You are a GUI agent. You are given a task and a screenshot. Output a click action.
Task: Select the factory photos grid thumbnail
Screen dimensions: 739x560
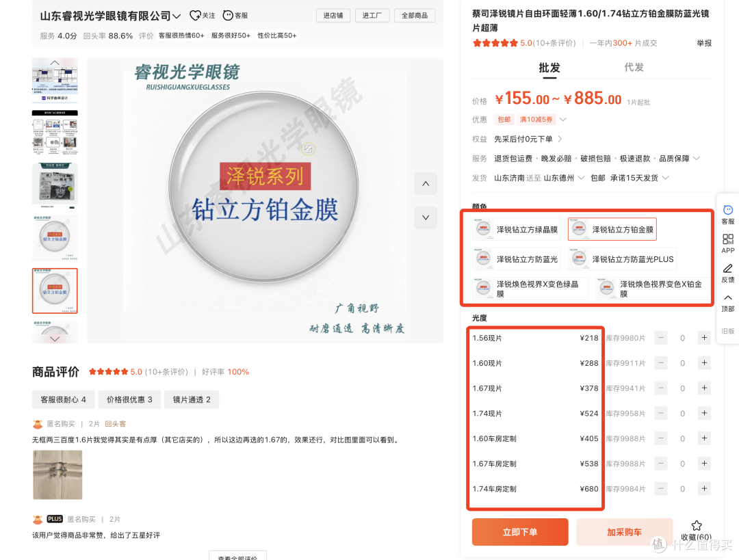(x=55, y=133)
